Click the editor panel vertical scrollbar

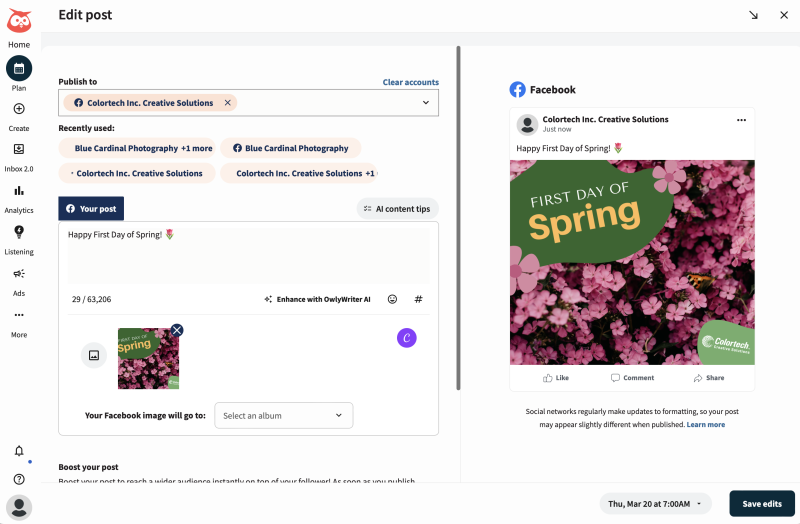coord(458,218)
